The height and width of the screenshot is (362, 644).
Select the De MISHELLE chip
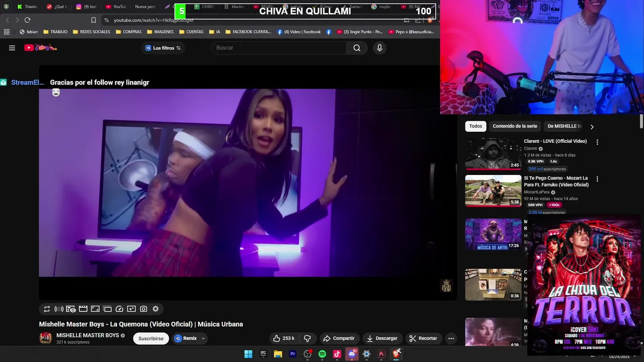point(564,126)
